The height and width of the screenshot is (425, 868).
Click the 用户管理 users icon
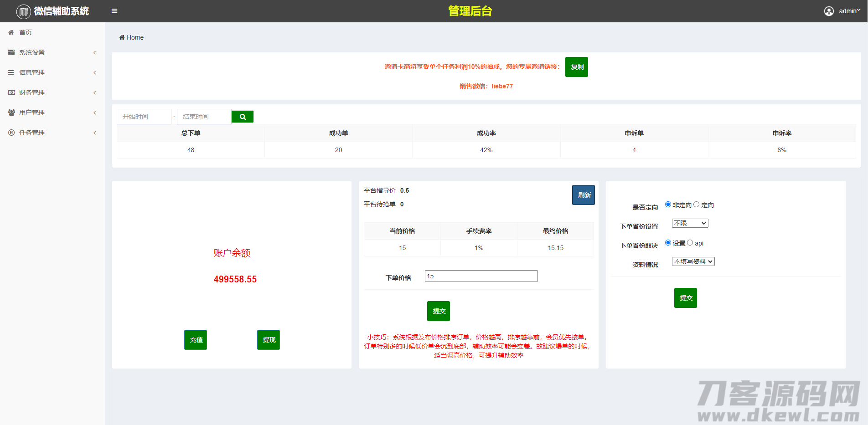point(11,113)
